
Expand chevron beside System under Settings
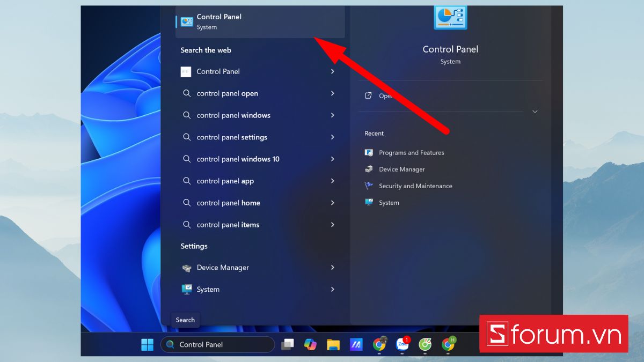[x=333, y=290]
